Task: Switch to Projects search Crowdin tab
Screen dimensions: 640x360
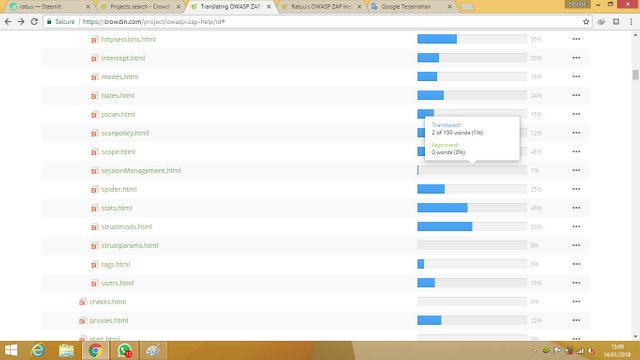Action: coord(140,7)
